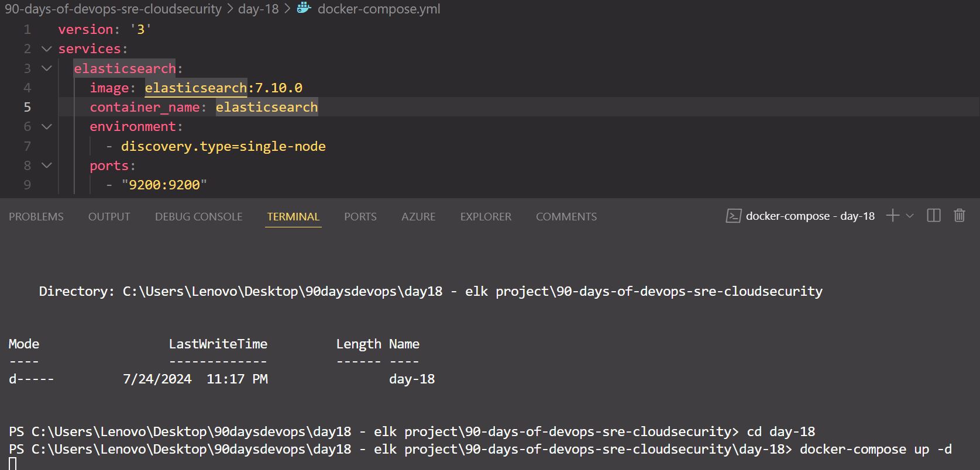Click line number 5 in the gutter

[x=27, y=107]
